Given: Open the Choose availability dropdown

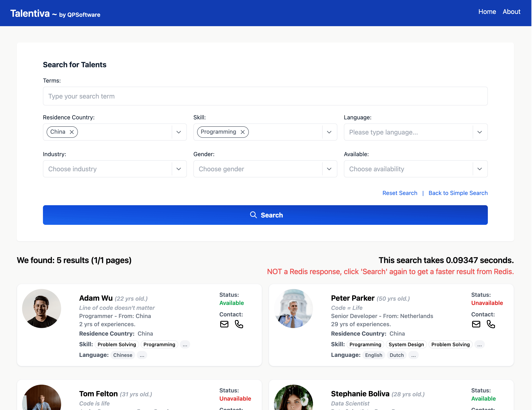Looking at the screenshot, I should [x=479, y=169].
